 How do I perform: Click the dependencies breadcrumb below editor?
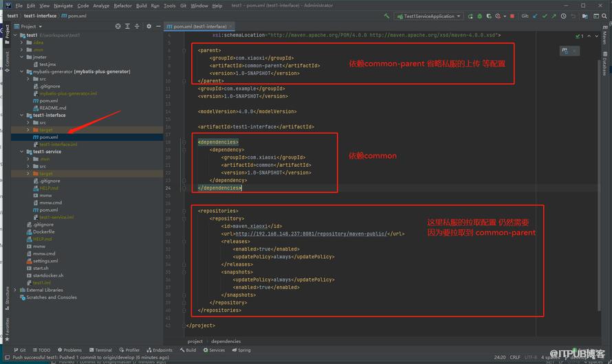(226, 341)
